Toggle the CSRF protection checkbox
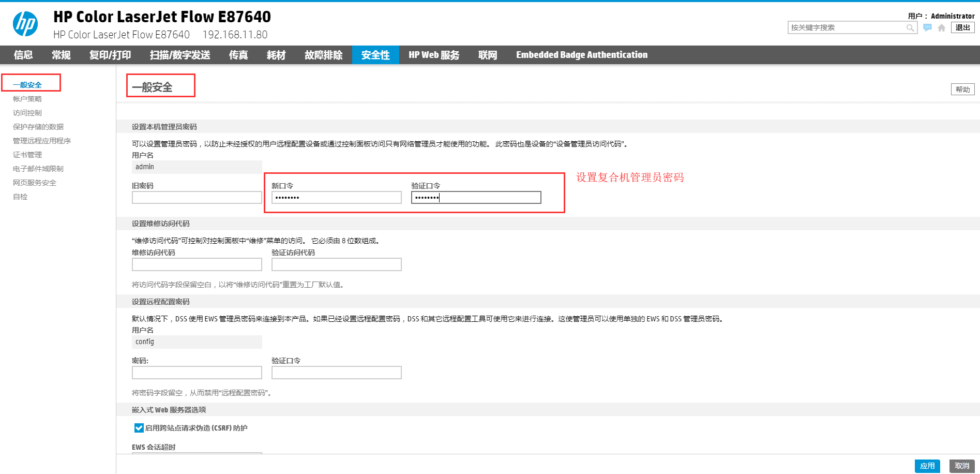 139,428
